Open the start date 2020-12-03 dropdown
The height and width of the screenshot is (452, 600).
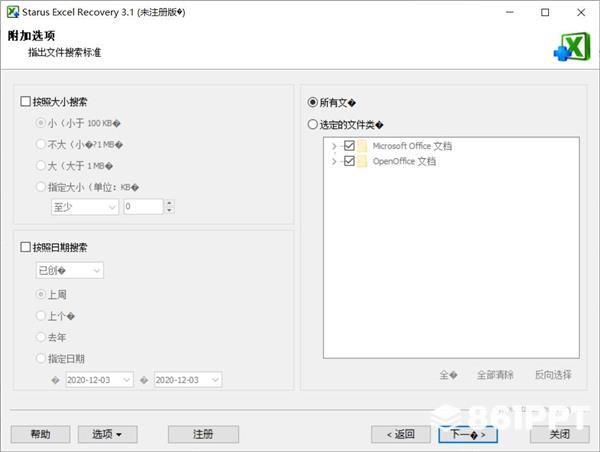[x=99, y=380]
